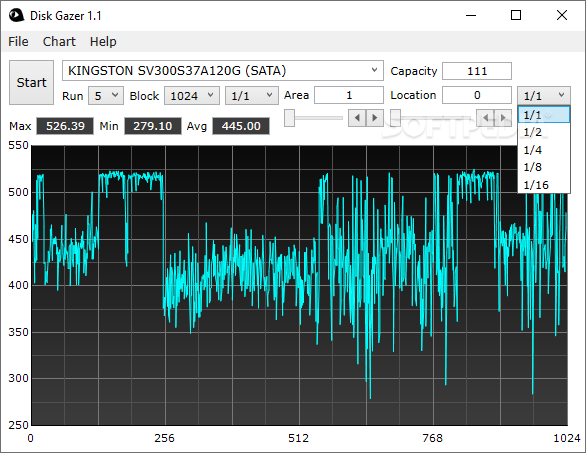The width and height of the screenshot is (586, 453).
Task: Click the Min value 279.10
Action: pos(152,126)
